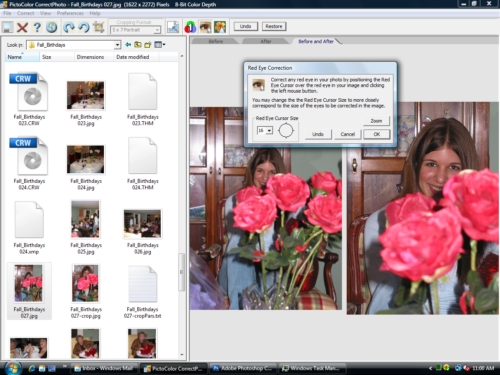Select file Fall_Birthdays 023.CRW

[29, 99]
